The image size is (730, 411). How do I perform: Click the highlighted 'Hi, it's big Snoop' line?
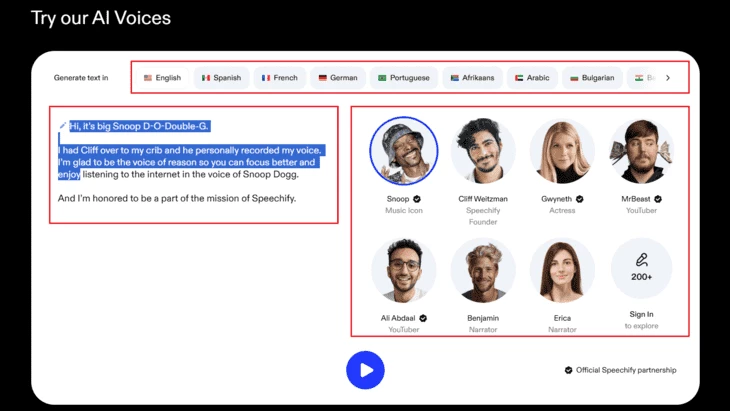pyautogui.click(x=140, y=126)
